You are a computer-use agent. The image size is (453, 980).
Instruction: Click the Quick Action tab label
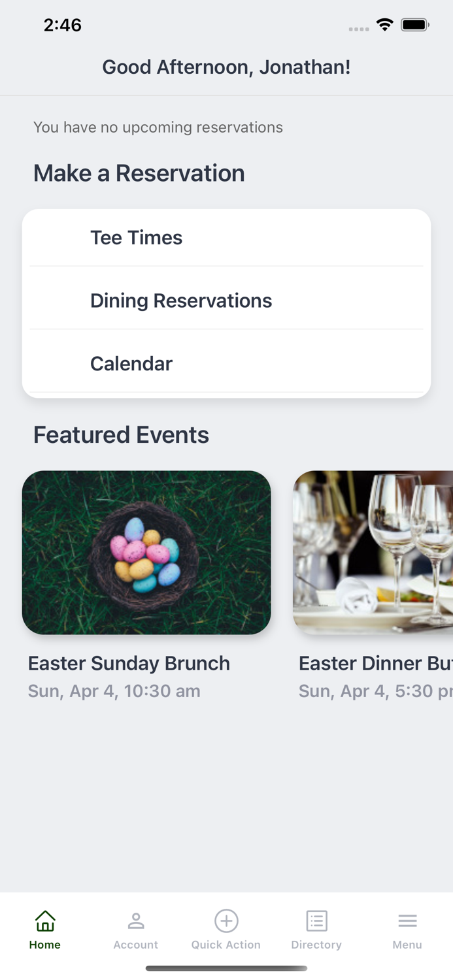[226, 945]
